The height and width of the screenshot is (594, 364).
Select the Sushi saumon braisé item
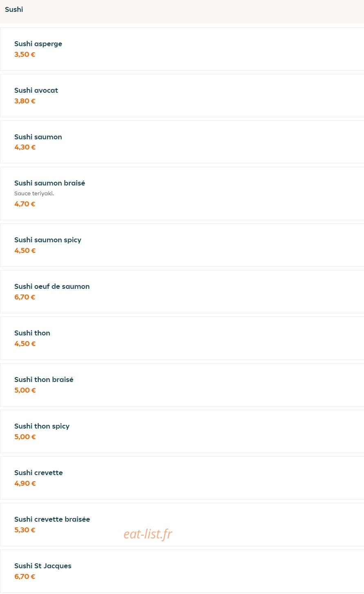tap(182, 193)
